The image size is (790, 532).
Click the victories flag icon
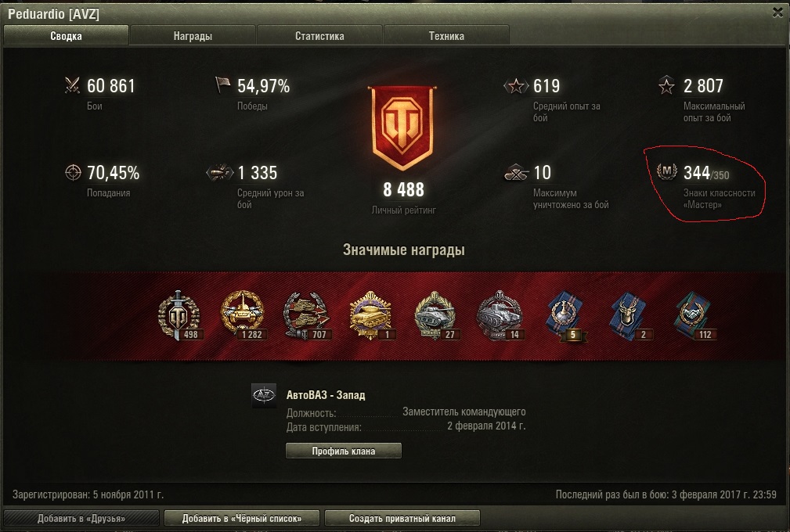pos(222,84)
